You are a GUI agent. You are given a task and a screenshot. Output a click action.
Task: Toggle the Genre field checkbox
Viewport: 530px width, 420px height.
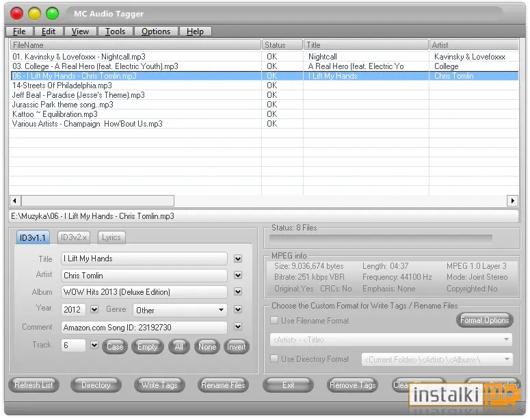pos(238,309)
